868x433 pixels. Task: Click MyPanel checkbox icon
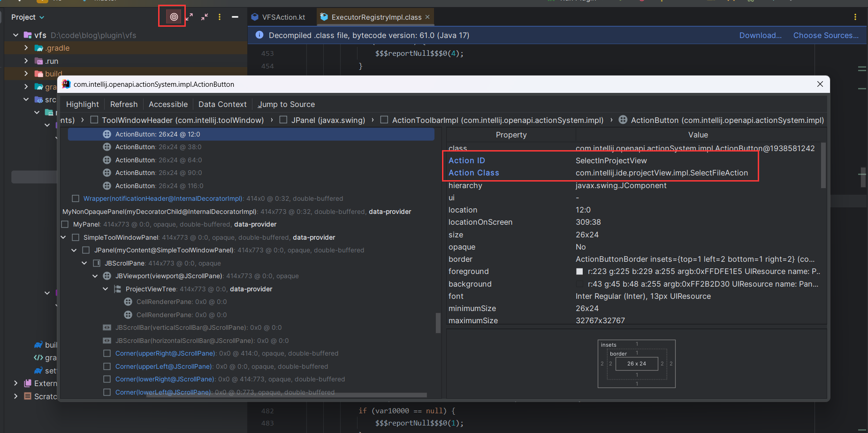pyautogui.click(x=65, y=224)
